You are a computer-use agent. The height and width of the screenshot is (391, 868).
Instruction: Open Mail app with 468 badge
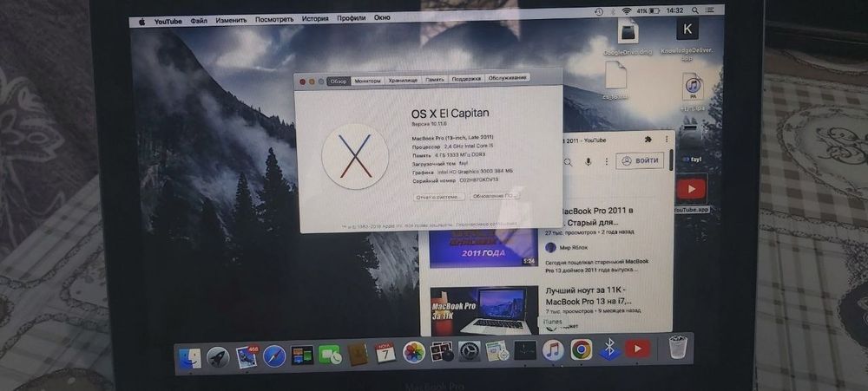click(x=247, y=356)
